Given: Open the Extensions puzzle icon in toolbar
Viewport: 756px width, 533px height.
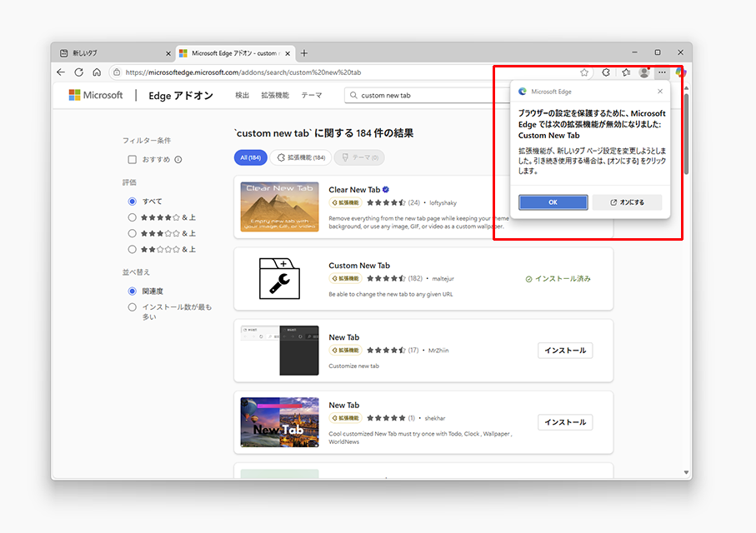Looking at the screenshot, I should (x=606, y=72).
